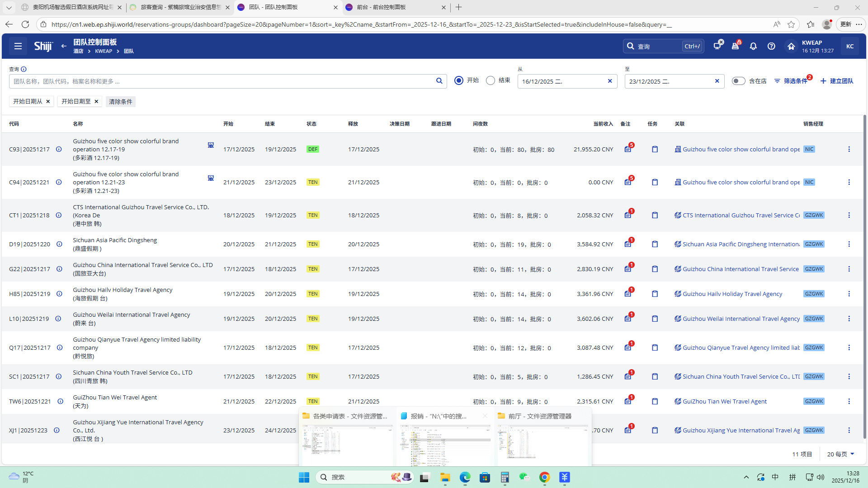This screenshot has width=868, height=488.
Task: Click the 清除条件 button
Action: [120, 102]
